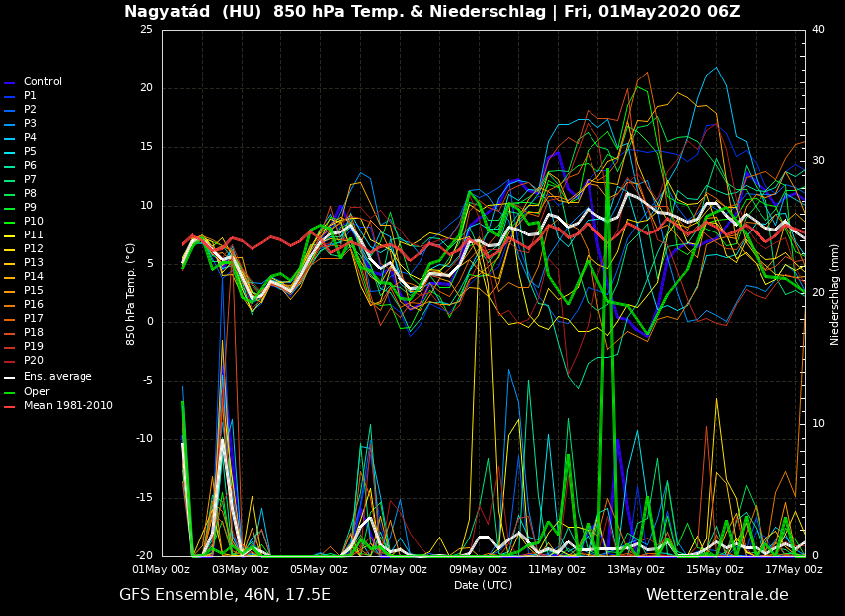Viewport: 845px width, 616px height.
Task: Open the Wetterzentrale.de link text
Action: (717, 595)
